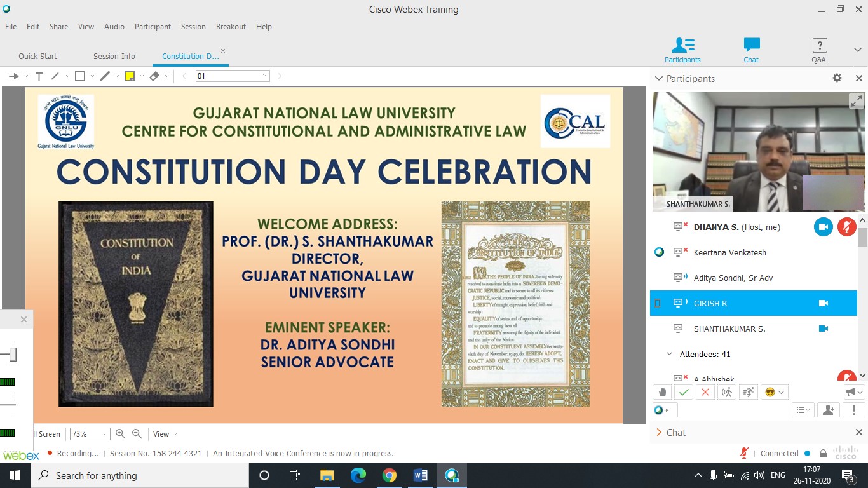868x488 pixels.
Task: Click the green checkmark Yes feedback
Action: (684, 392)
